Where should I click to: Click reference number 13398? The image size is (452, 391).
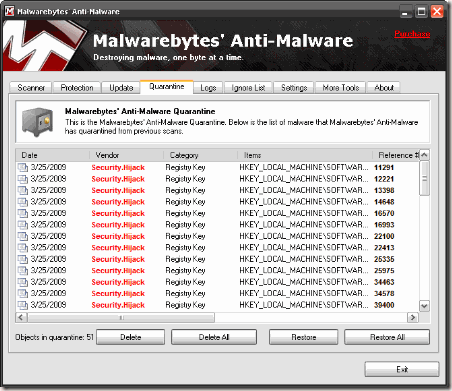[384, 190]
